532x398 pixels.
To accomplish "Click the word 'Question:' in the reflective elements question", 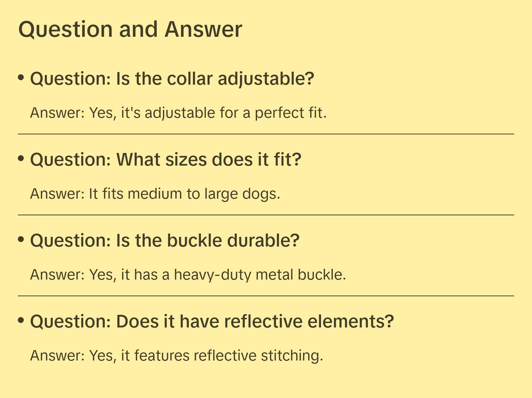I will click(71, 322).
